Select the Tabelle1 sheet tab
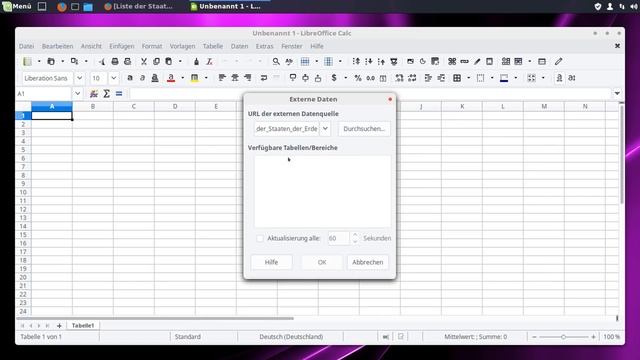The width and height of the screenshot is (640, 360). pyautogui.click(x=83, y=325)
